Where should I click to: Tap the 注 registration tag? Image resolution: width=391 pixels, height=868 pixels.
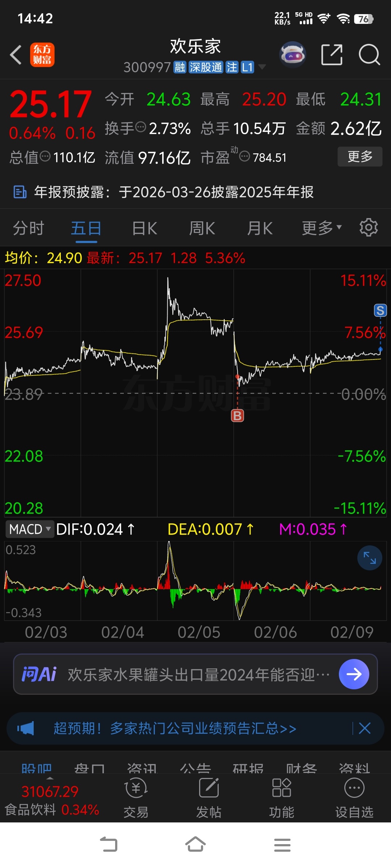pyautogui.click(x=232, y=67)
